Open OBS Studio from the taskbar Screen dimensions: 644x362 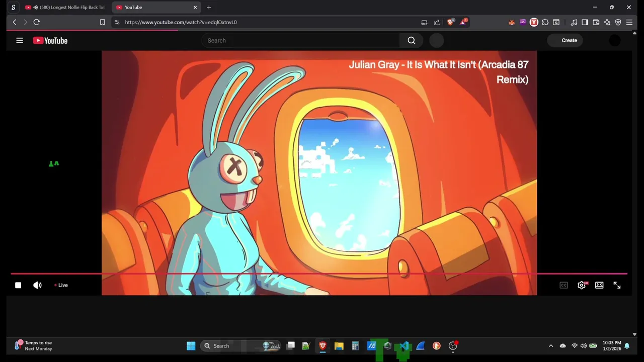(453, 345)
